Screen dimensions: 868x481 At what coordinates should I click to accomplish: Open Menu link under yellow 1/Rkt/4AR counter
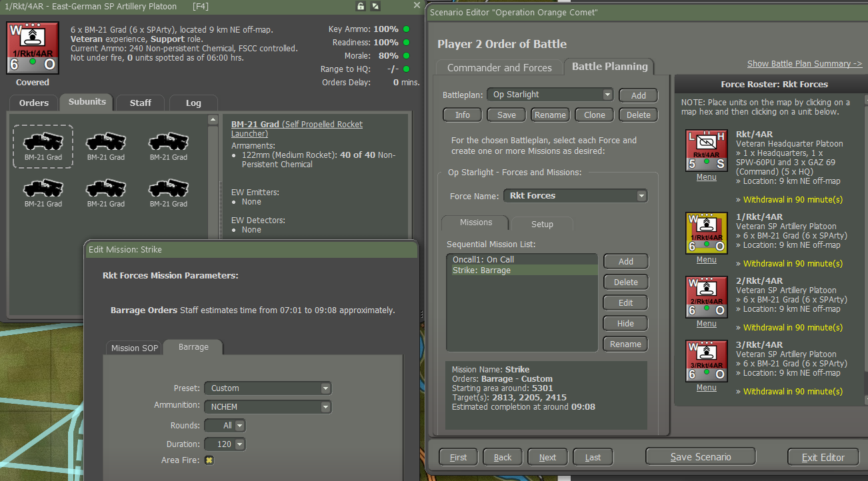pos(707,260)
